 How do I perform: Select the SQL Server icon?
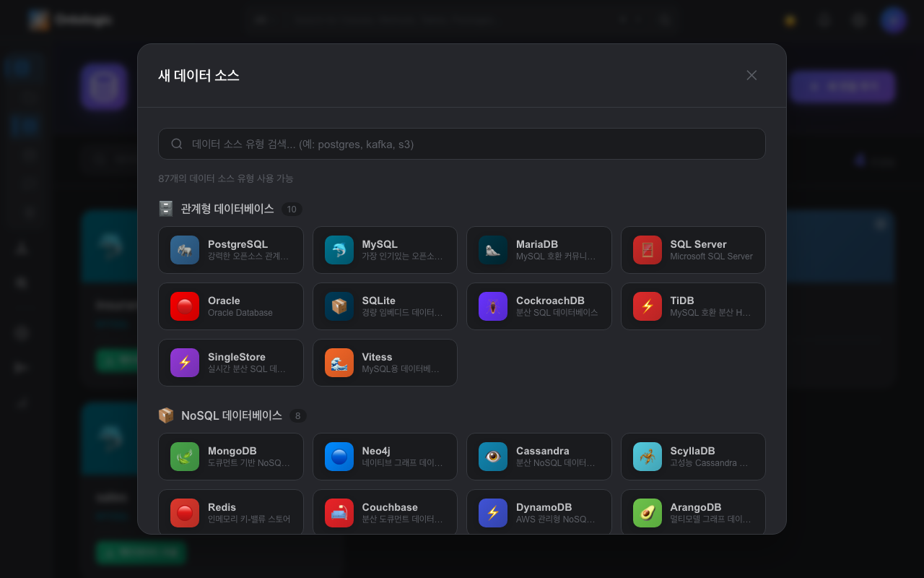(648, 250)
